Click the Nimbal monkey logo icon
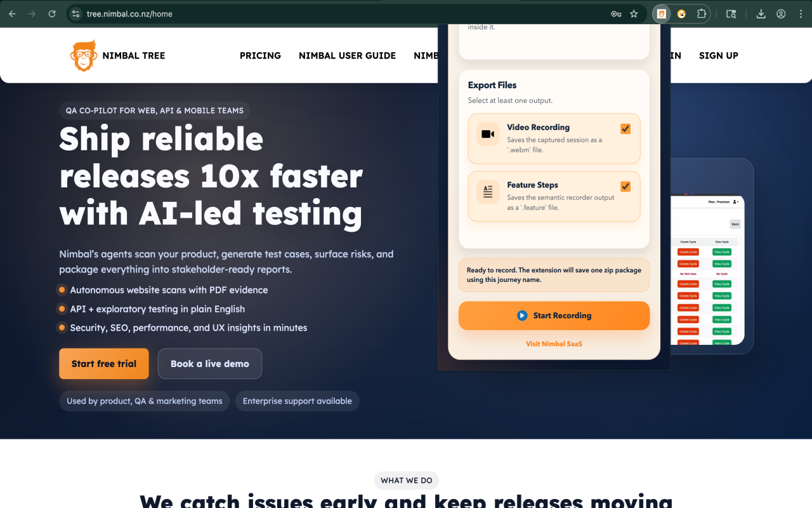This screenshot has height=508, width=812. point(83,56)
